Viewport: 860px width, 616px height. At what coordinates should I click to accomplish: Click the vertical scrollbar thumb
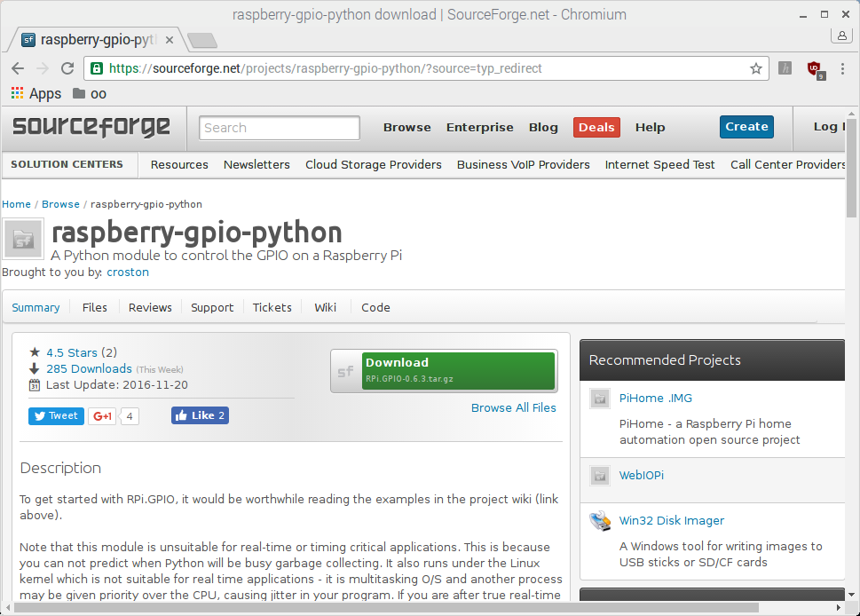point(851,169)
